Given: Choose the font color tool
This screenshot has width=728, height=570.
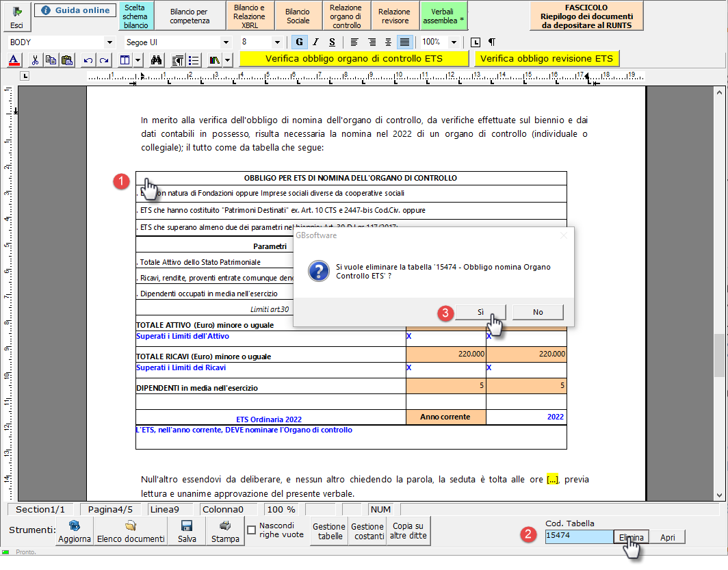Looking at the screenshot, I should pos(14,60).
